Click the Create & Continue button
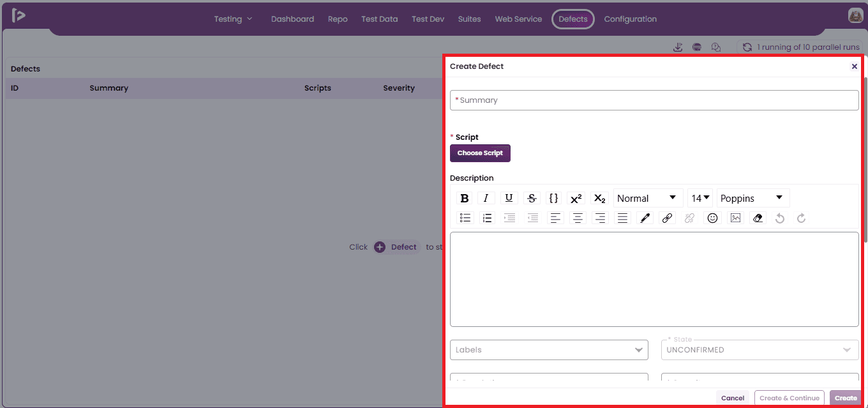The width and height of the screenshot is (868, 408). [789, 398]
